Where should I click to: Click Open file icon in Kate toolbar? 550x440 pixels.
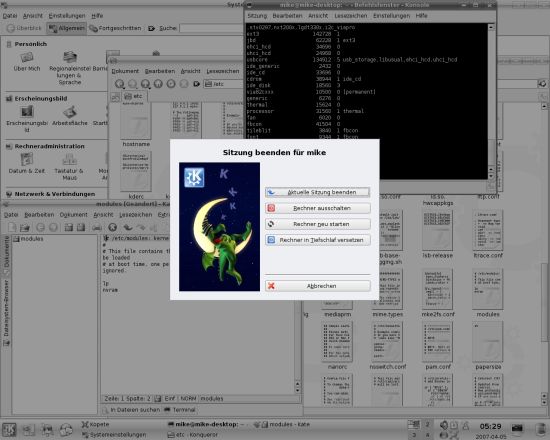tap(25, 227)
